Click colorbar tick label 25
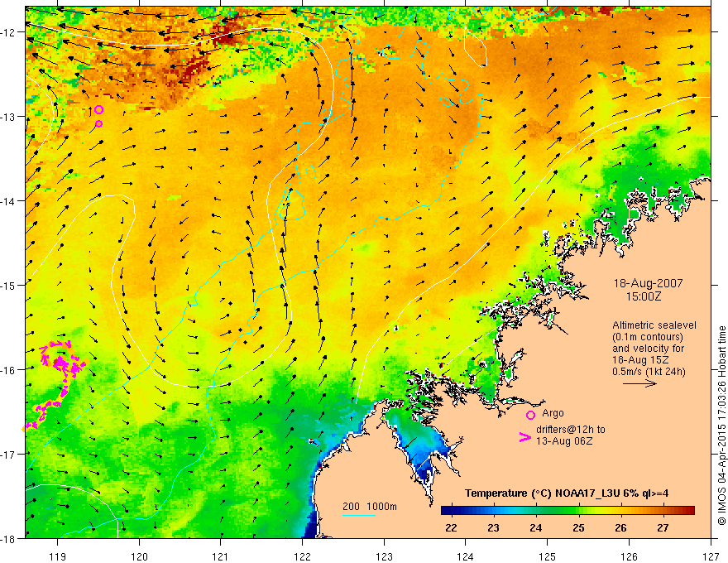 click(578, 527)
